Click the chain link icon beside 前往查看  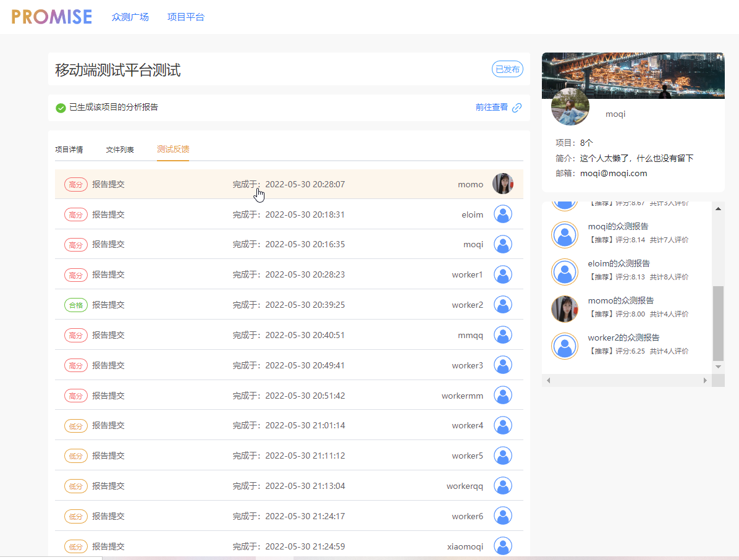[x=517, y=108]
